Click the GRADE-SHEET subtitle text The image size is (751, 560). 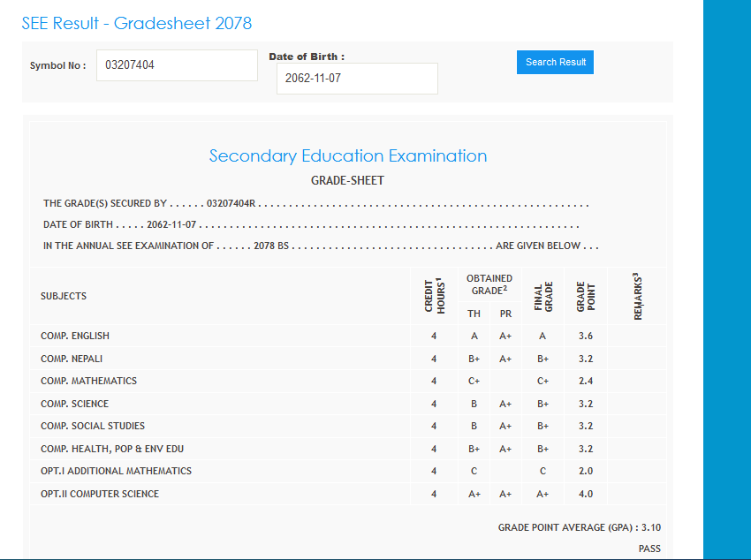pyautogui.click(x=347, y=181)
